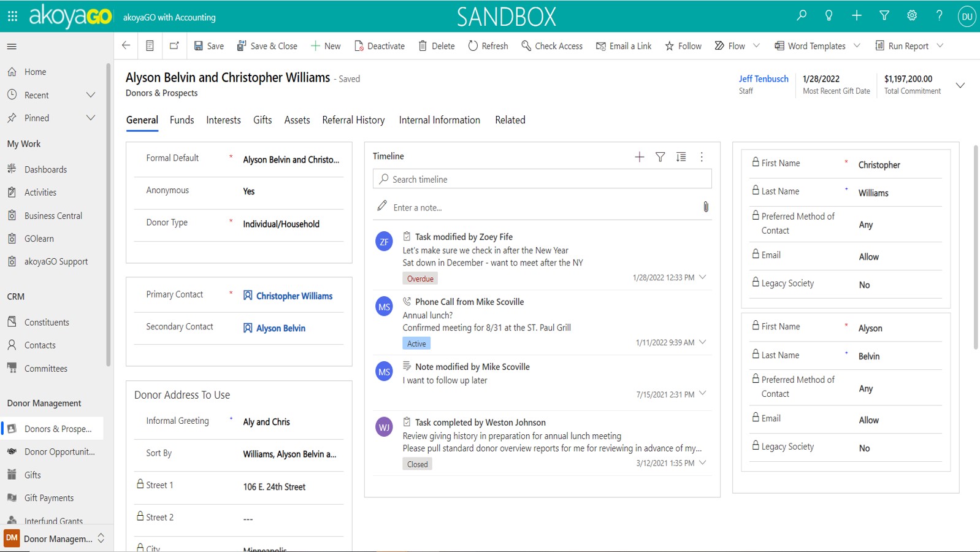Open Christopher Williams primary contact link

click(x=294, y=296)
